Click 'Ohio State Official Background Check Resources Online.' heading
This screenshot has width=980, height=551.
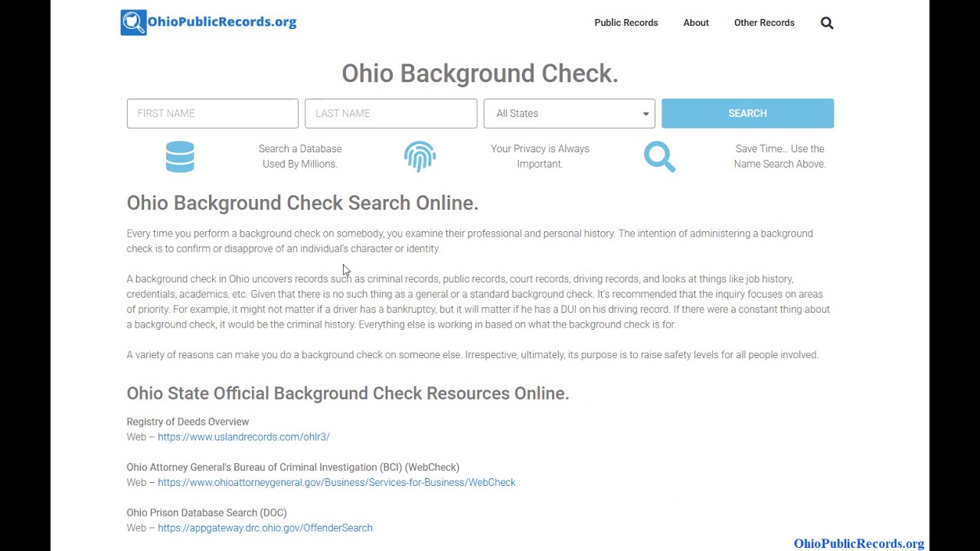click(348, 393)
